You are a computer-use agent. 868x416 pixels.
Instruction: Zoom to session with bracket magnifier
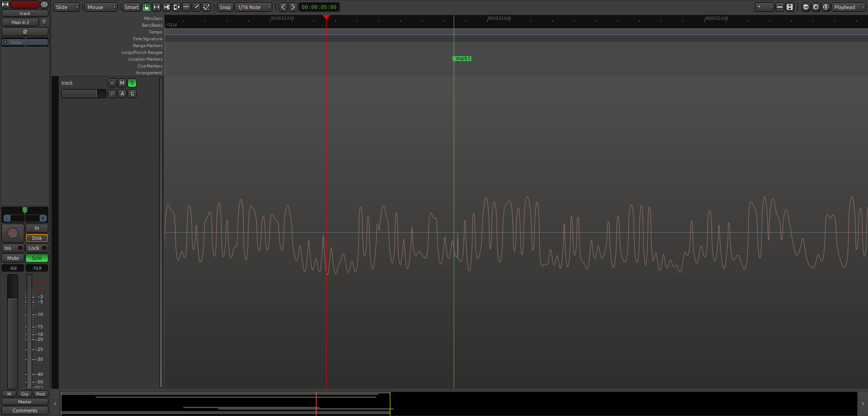click(x=825, y=7)
